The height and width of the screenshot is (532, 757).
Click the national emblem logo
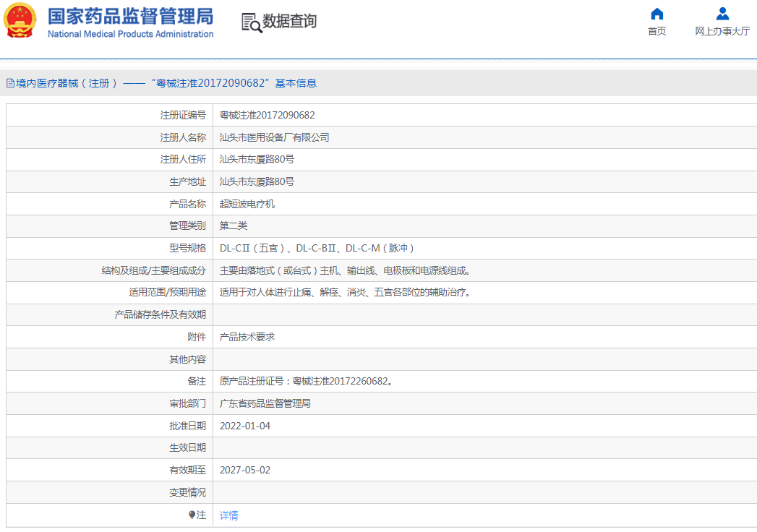point(20,22)
